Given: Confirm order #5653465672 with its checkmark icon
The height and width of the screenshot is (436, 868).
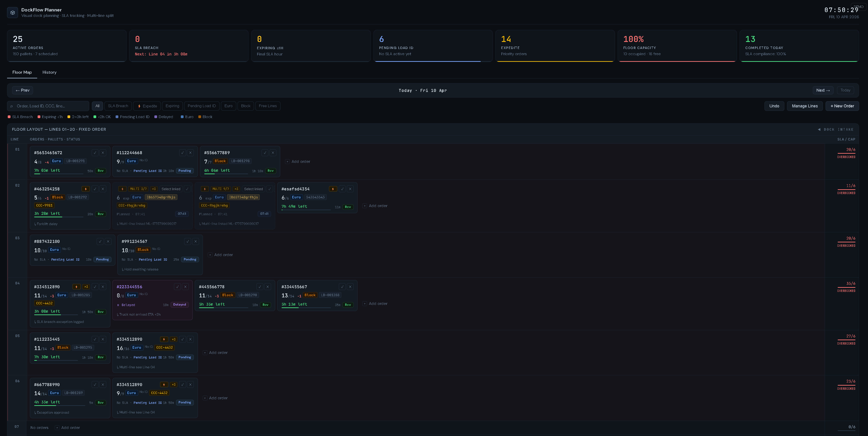Looking at the screenshot, I should (x=95, y=153).
